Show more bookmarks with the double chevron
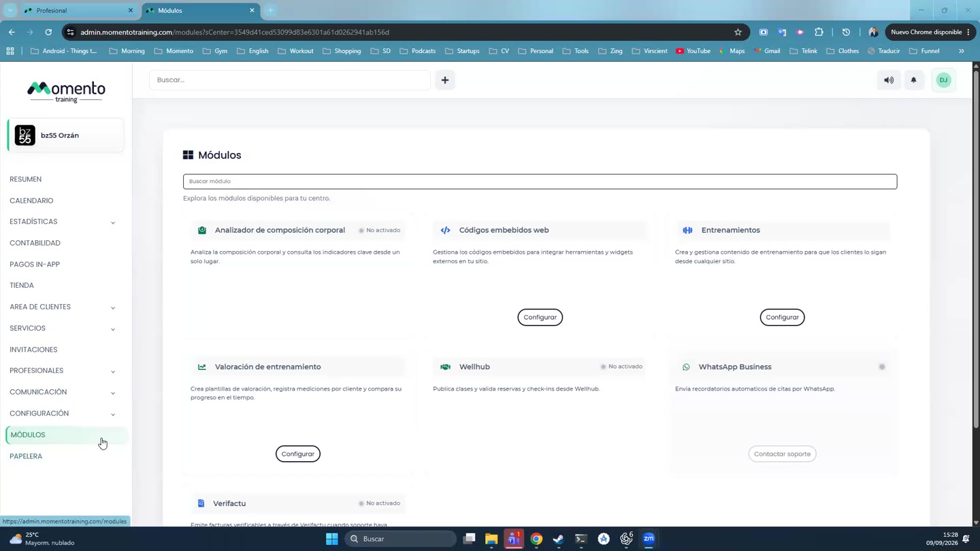This screenshot has width=980, height=551. coord(962,51)
